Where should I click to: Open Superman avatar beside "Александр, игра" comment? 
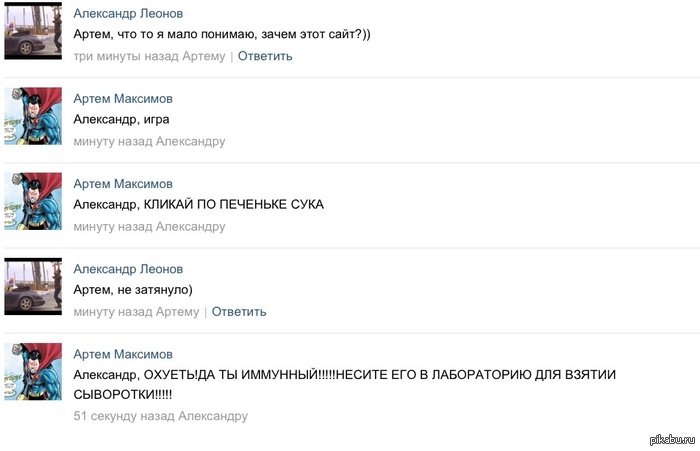point(33,116)
